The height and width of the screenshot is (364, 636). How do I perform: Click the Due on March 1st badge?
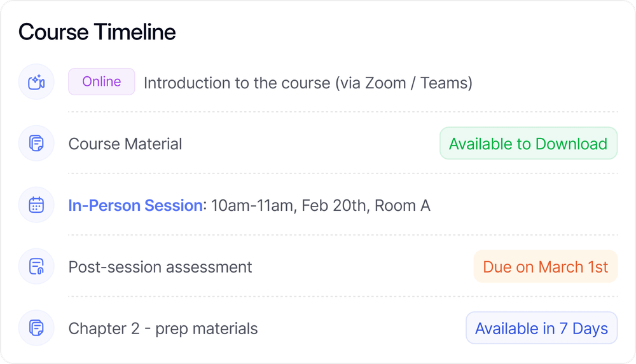point(545,267)
